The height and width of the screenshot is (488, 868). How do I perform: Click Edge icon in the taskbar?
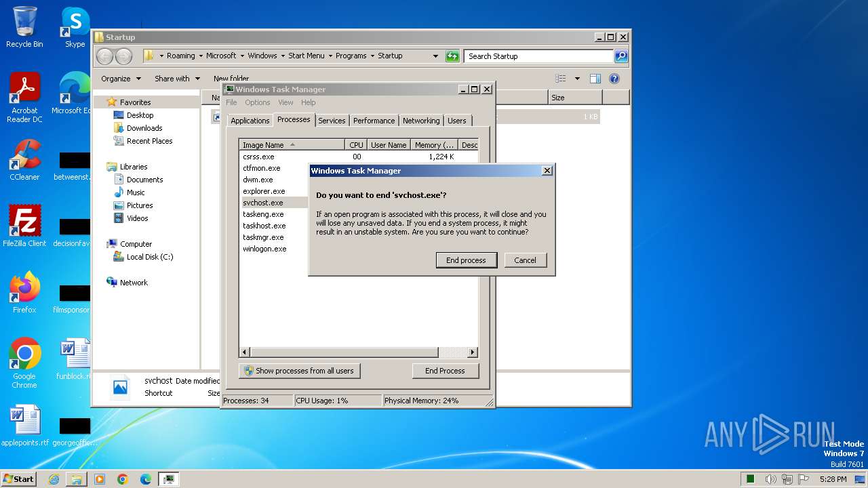point(146,479)
